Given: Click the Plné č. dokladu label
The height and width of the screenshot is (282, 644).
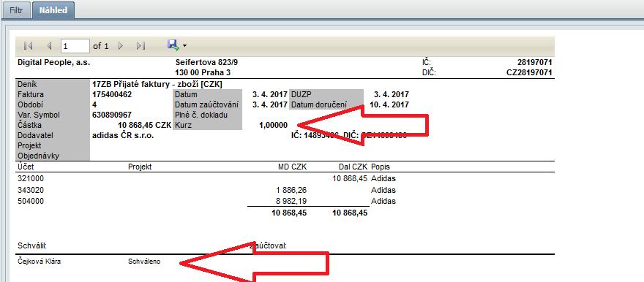Looking at the screenshot, I should pos(201,115).
